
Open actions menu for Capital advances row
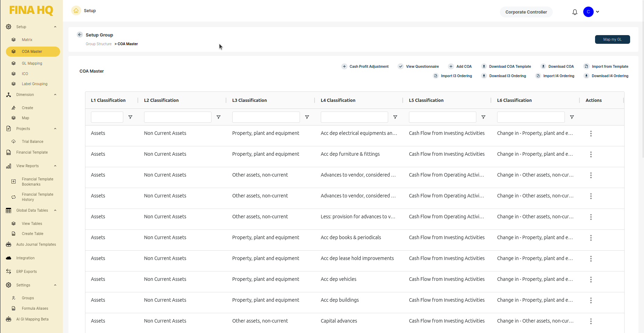591,321
